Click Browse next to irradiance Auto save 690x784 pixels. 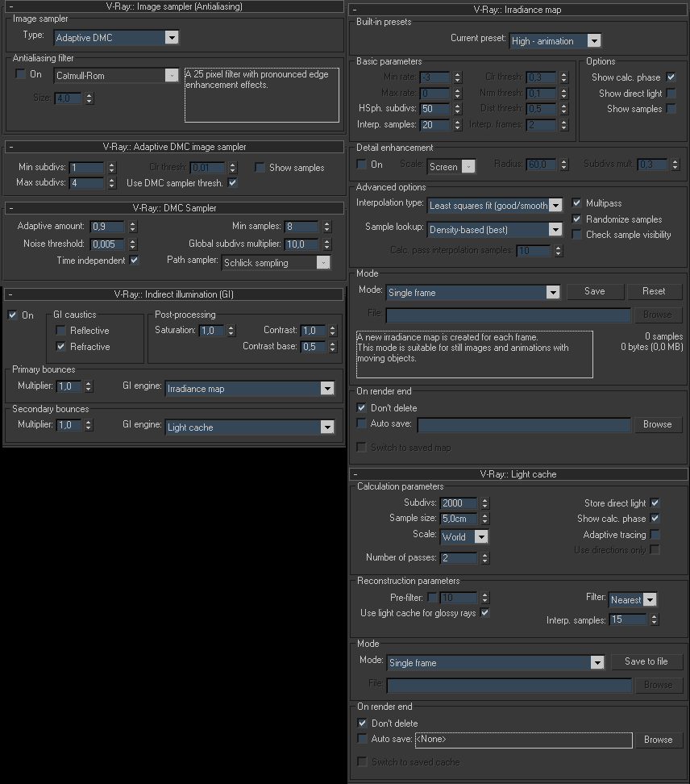[x=657, y=424]
